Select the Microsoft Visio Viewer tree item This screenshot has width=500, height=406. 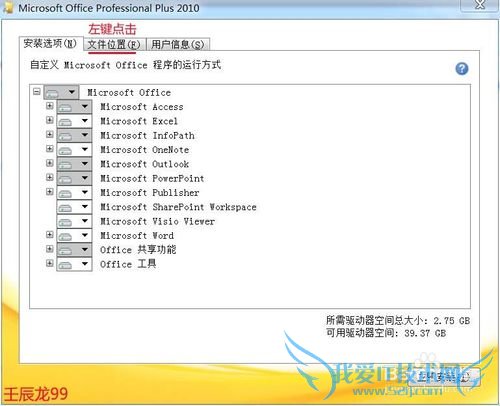click(x=157, y=221)
